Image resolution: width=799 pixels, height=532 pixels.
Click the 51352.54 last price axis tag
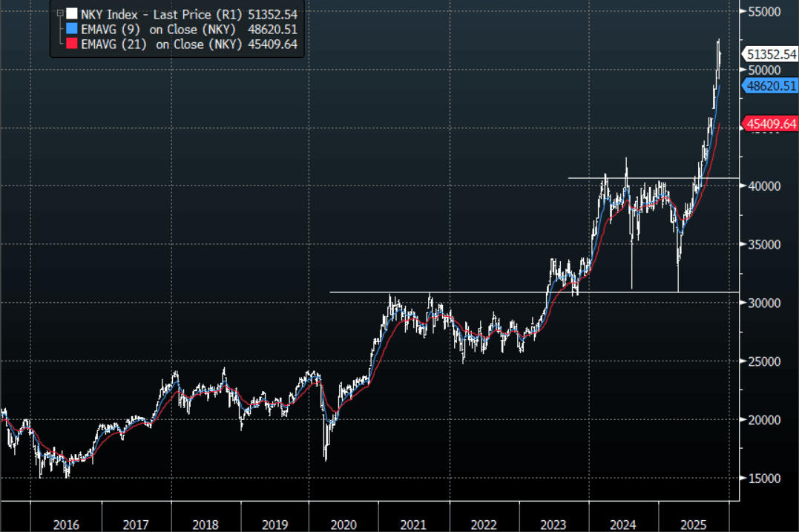tap(772, 54)
